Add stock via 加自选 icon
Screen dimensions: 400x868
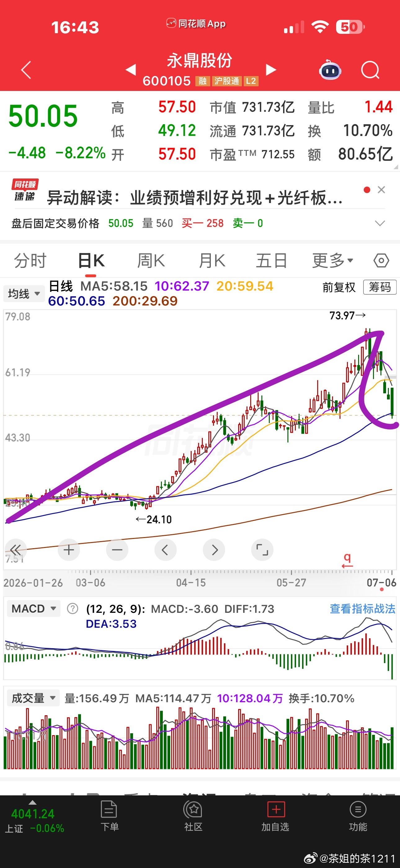coord(275,816)
